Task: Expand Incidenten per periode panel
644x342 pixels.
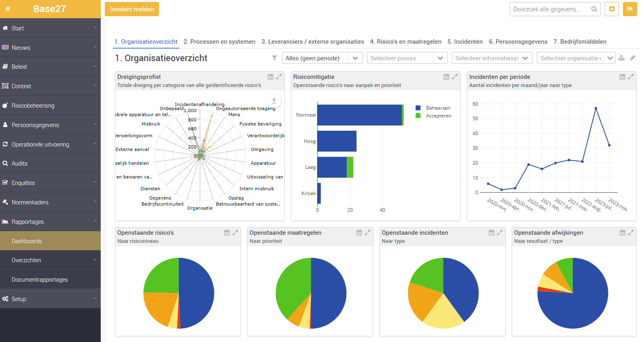Action: click(631, 77)
